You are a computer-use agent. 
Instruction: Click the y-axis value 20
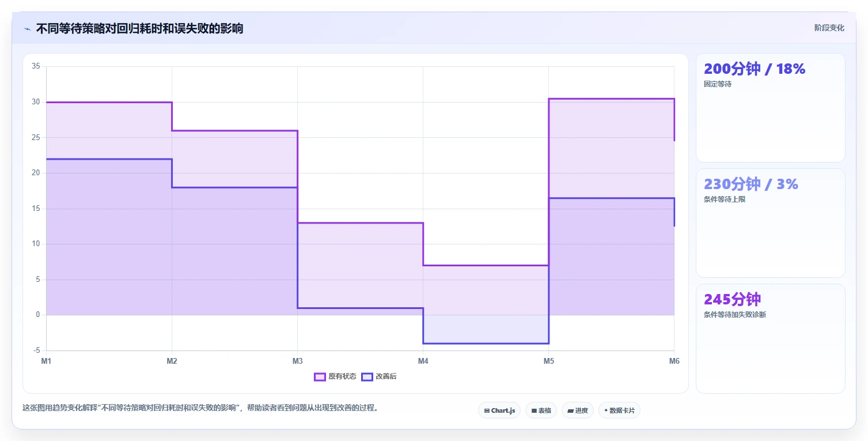coord(36,173)
